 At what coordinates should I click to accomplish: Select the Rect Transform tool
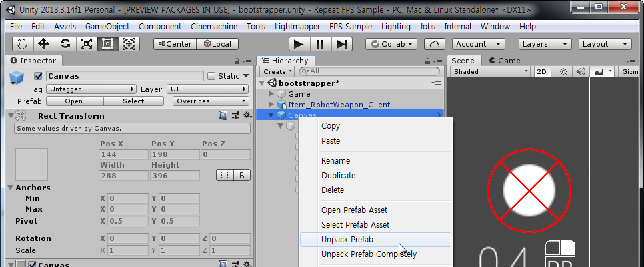point(108,44)
